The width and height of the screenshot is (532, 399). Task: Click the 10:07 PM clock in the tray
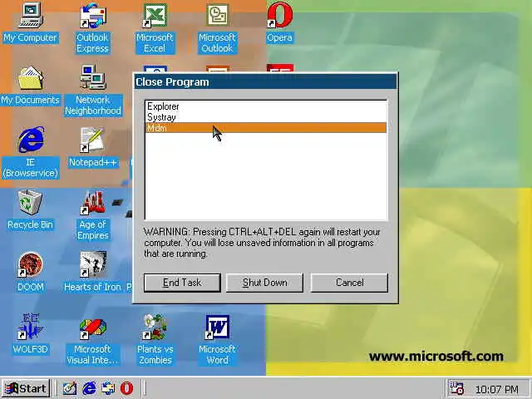(x=497, y=389)
